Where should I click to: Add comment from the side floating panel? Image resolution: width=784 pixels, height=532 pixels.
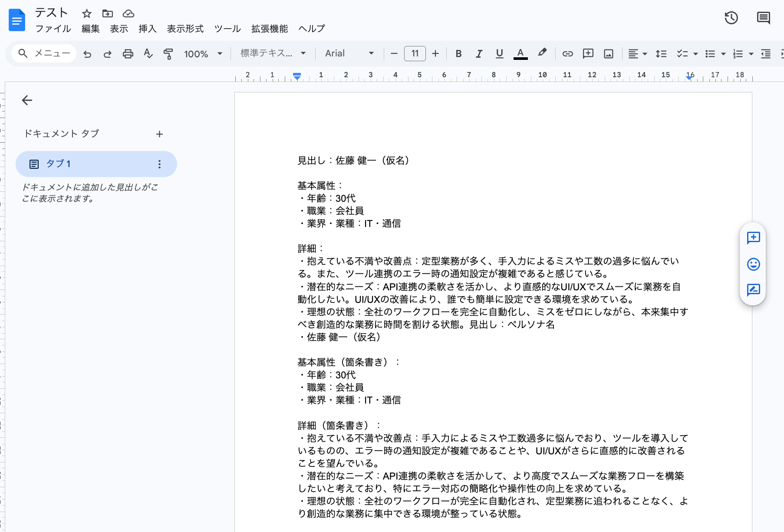click(753, 238)
